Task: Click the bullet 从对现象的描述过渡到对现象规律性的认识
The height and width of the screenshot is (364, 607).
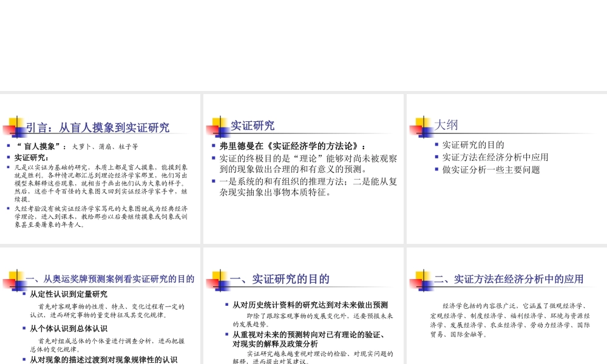Action: [x=103, y=360]
